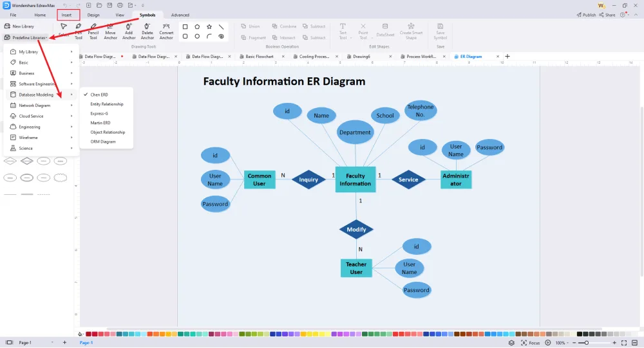Viewport: 644px width, 348px height.
Task: Open the layers icon in status bar
Action: (511, 343)
